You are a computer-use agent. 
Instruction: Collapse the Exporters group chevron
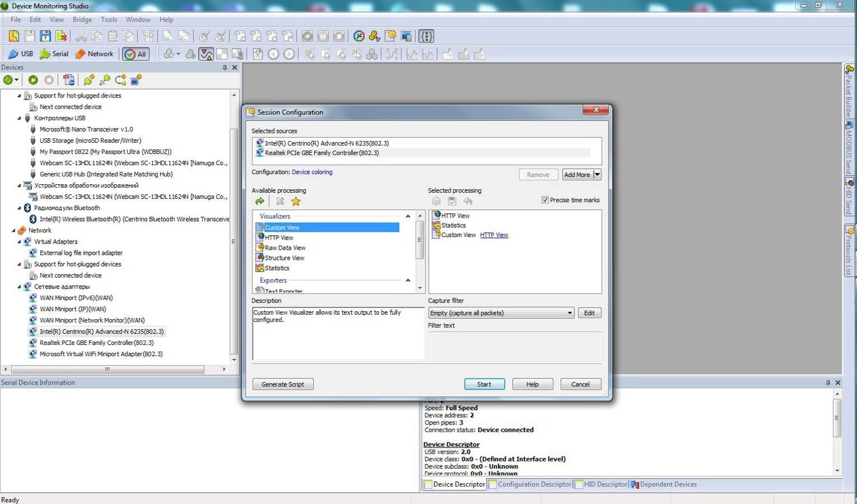(x=408, y=281)
